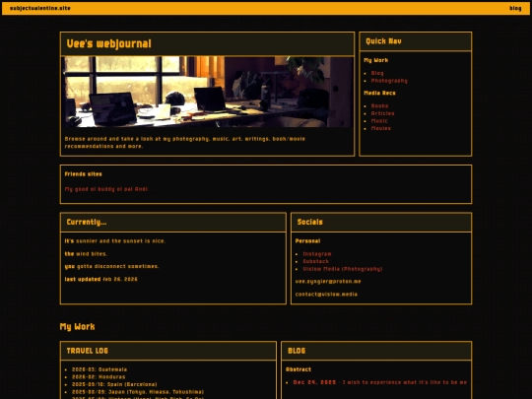Image resolution: width=532 pixels, height=399 pixels.
Task: Open the subjectvalentine.site home link
Action: coord(40,8)
